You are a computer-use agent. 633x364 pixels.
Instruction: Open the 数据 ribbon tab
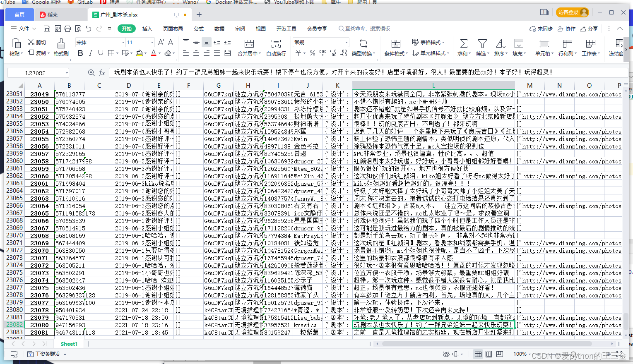(x=219, y=29)
